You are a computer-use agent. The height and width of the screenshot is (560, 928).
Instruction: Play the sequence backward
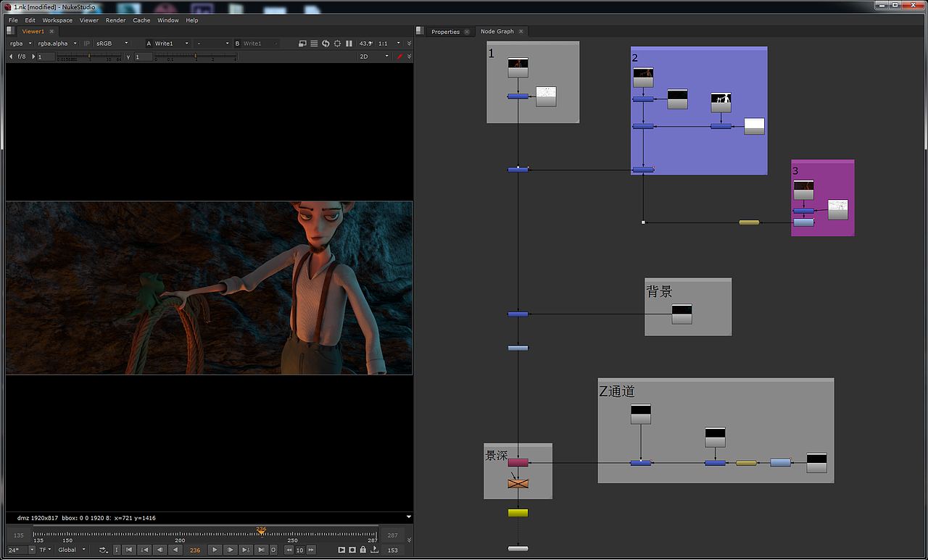[x=175, y=550]
